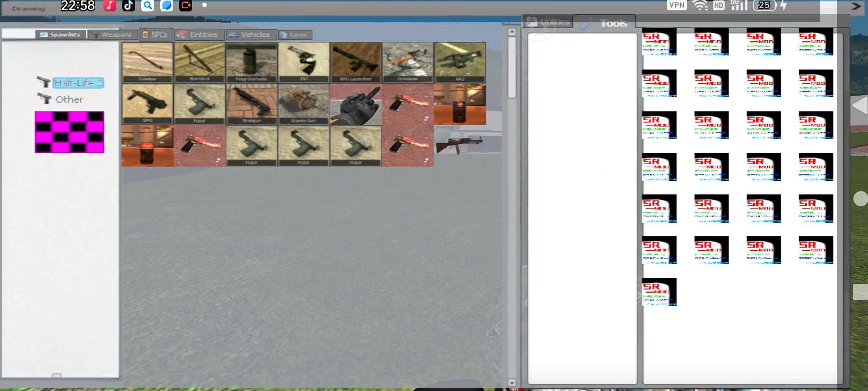This screenshot has height=391, width=868.
Task: Open the Vehicles tab
Action: (251, 34)
